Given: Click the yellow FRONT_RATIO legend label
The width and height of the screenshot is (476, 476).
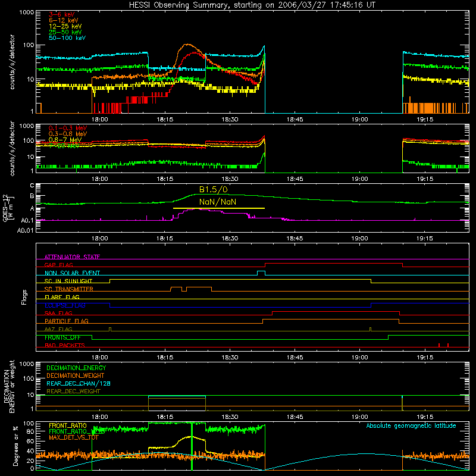Looking at the screenshot, I should 68,425.
